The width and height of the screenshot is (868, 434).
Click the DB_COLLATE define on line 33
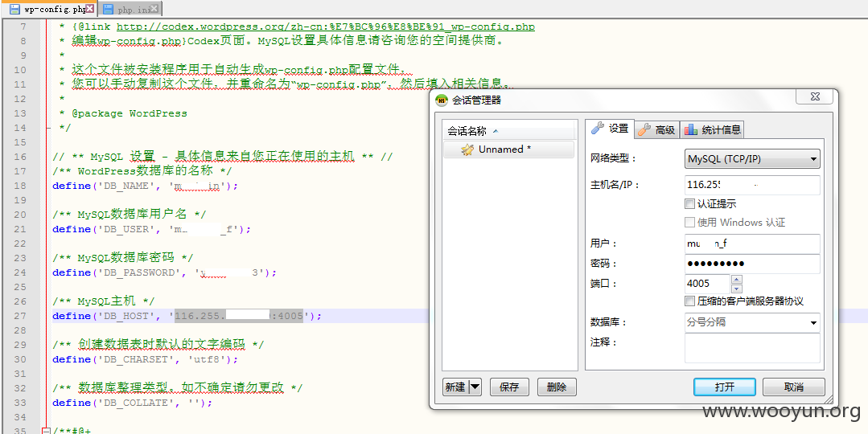click(132, 403)
